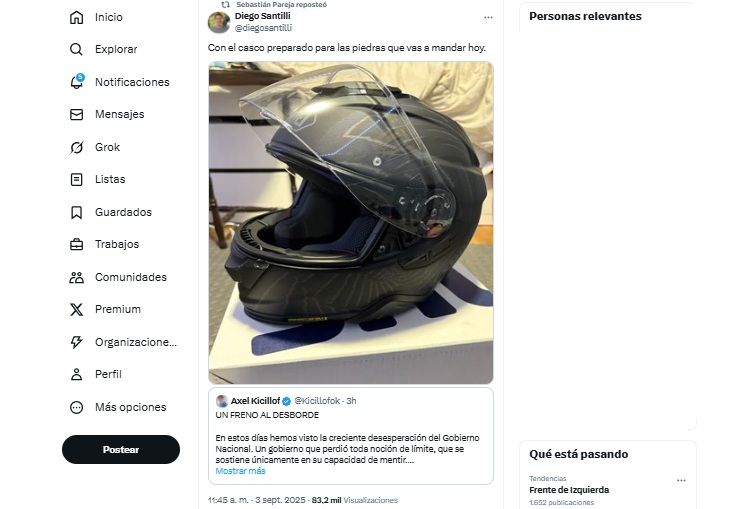Viewport: 753px width, 509px height.
Task: Open Notificaciones bell icon
Action: point(77,82)
